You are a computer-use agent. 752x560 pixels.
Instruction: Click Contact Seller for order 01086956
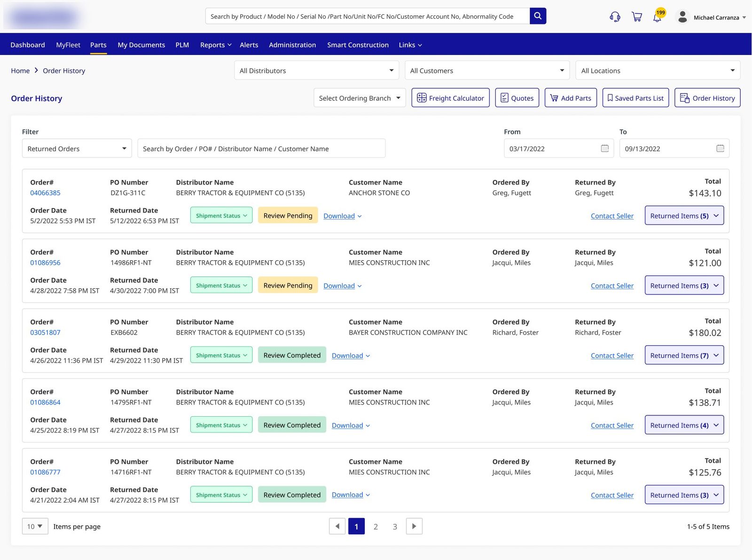coord(612,286)
